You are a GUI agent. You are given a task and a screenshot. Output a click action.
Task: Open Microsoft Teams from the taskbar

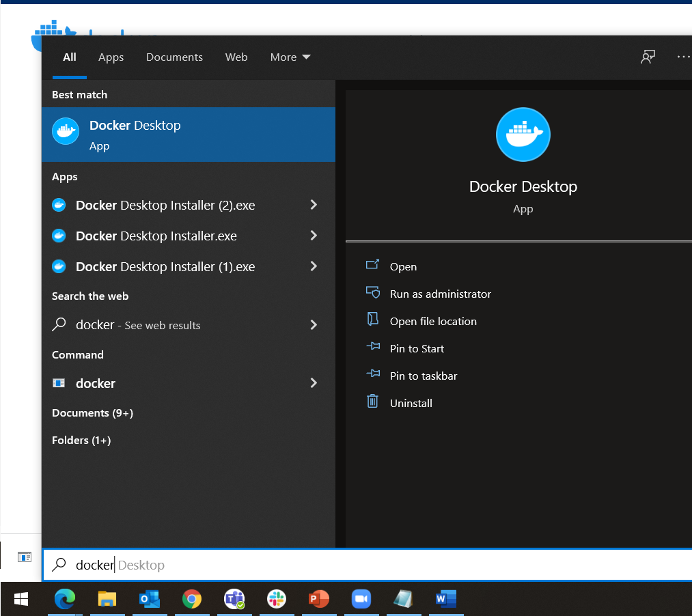pos(234,599)
